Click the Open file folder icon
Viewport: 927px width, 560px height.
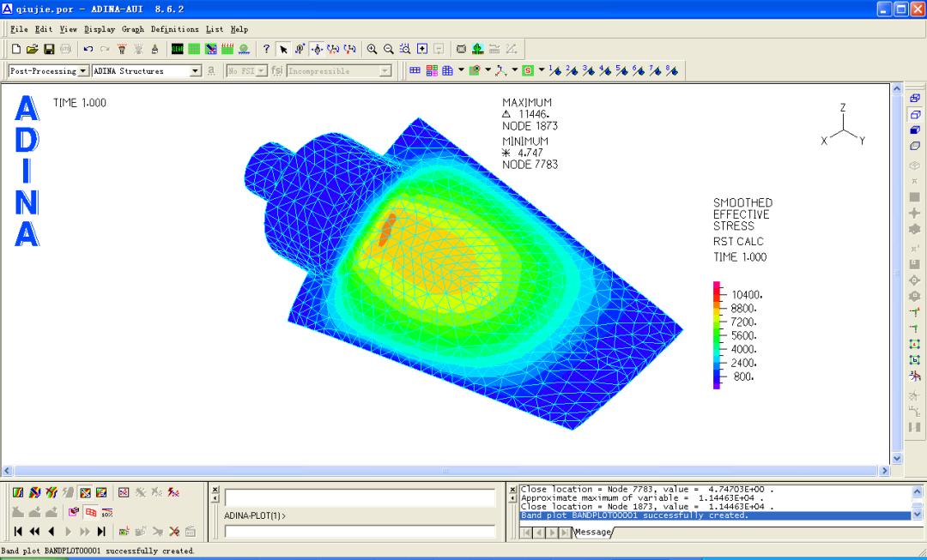click(33, 50)
